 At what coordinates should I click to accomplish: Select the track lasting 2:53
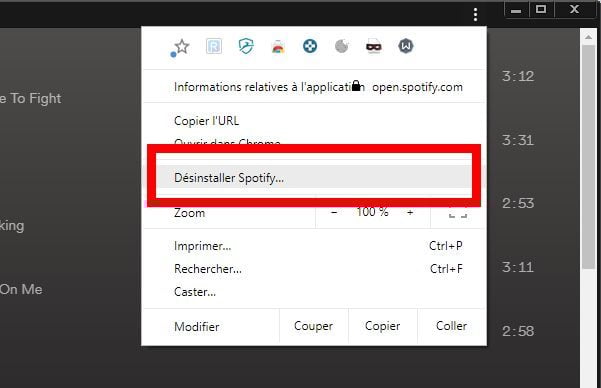[x=518, y=203]
